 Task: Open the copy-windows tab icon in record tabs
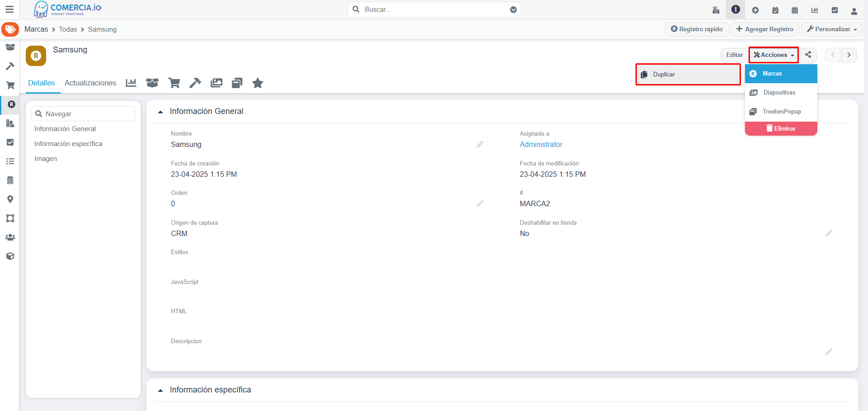pos(237,83)
